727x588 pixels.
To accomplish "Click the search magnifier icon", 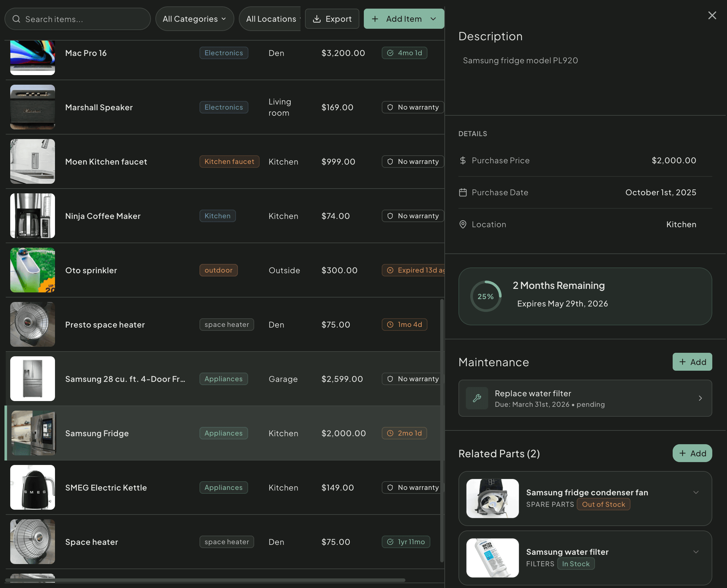I will pyautogui.click(x=16, y=19).
